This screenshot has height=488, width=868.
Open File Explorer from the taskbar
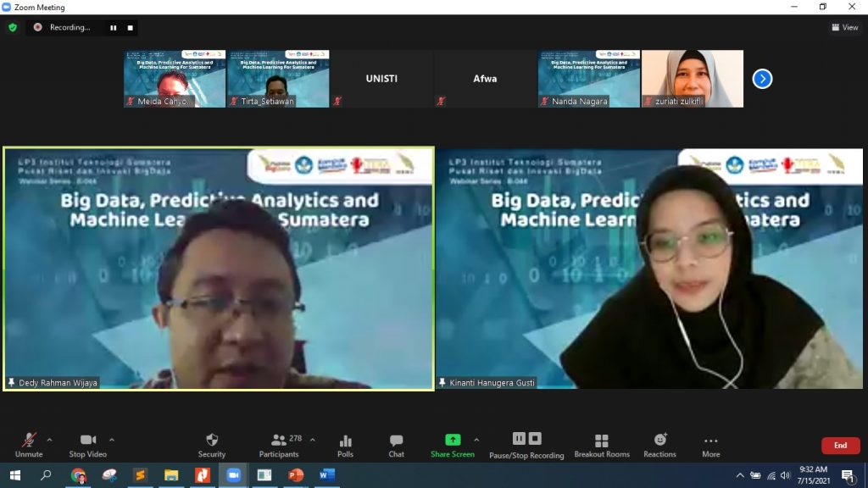coord(171,475)
